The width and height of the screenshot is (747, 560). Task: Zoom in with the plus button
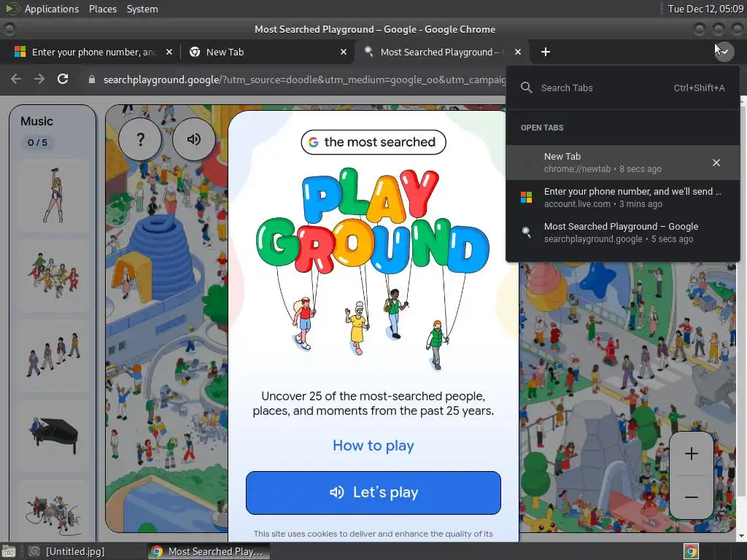pos(692,454)
